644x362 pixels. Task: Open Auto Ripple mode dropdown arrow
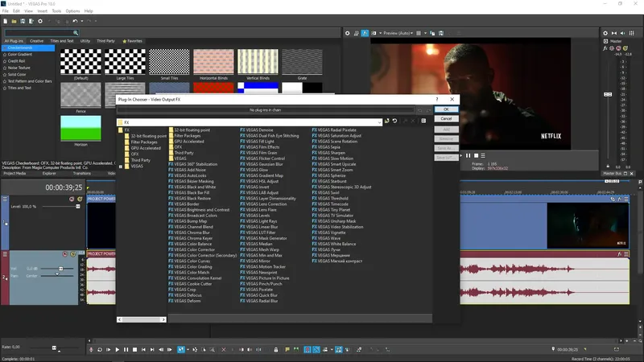point(331,350)
